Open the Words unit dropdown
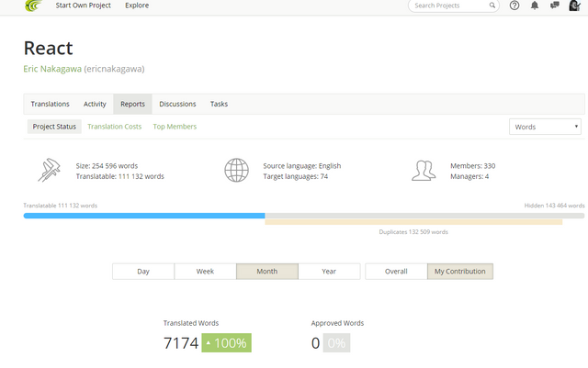 click(545, 127)
